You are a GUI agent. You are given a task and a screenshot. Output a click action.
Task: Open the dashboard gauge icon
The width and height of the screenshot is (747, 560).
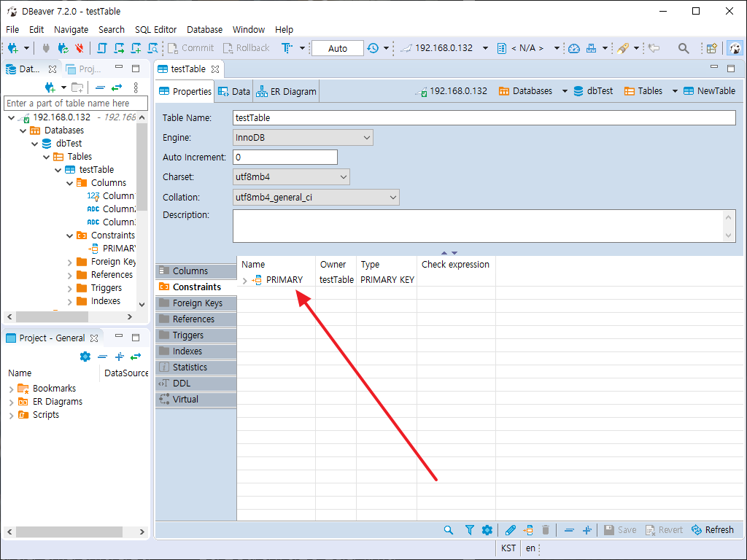tap(574, 48)
